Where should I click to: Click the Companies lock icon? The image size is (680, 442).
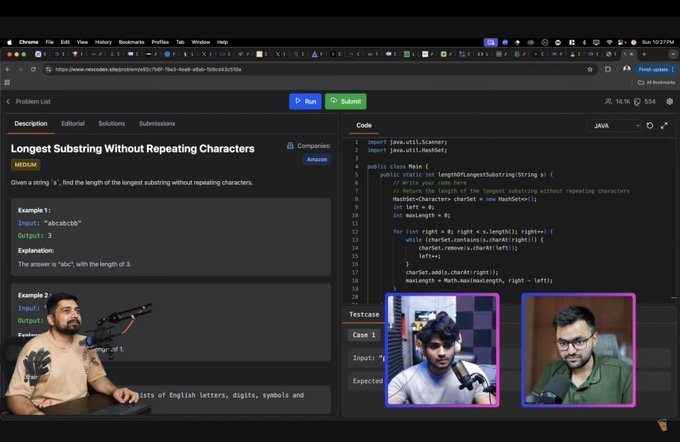click(x=290, y=146)
